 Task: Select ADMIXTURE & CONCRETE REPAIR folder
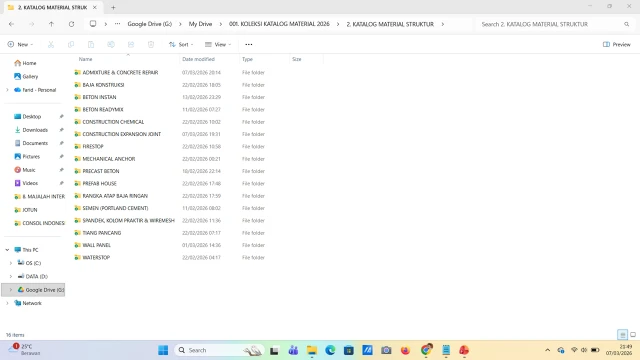click(x=120, y=73)
